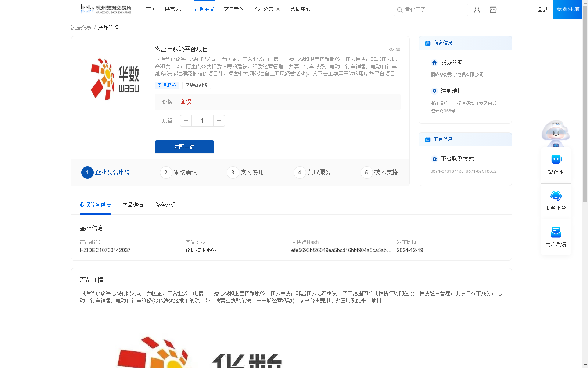The width and height of the screenshot is (588, 368).
Task: Go to 首页 in navigation
Action: [x=151, y=9]
